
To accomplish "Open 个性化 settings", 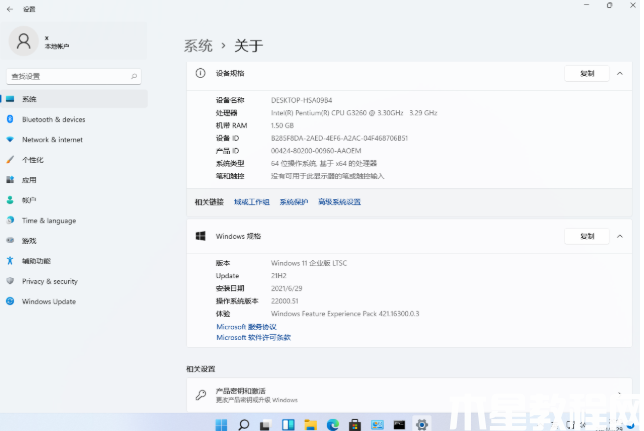I will coord(74,160).
